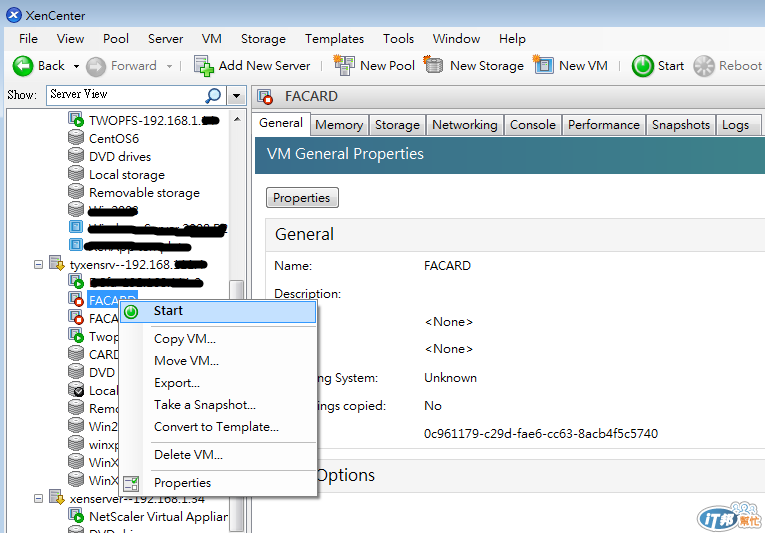Viewport: 766px width, 538px height.
Task: Switch to the Snapshots tab
Action: [681, 125]
